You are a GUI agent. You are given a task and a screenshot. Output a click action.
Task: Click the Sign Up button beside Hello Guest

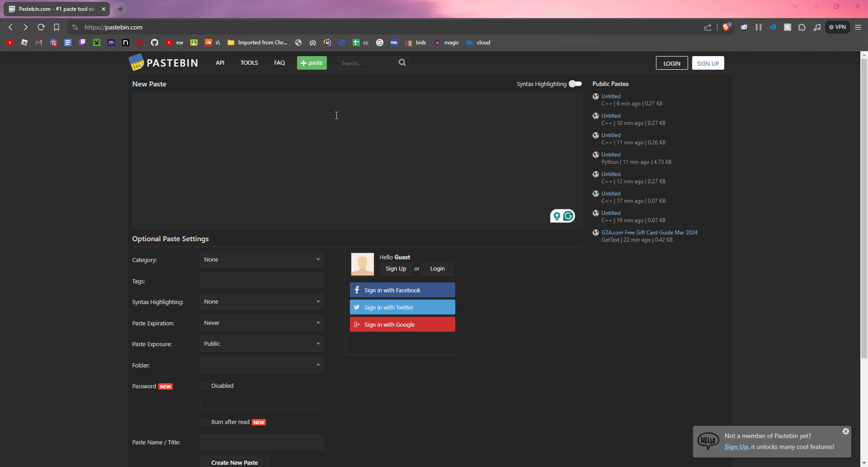click(396, 269)
